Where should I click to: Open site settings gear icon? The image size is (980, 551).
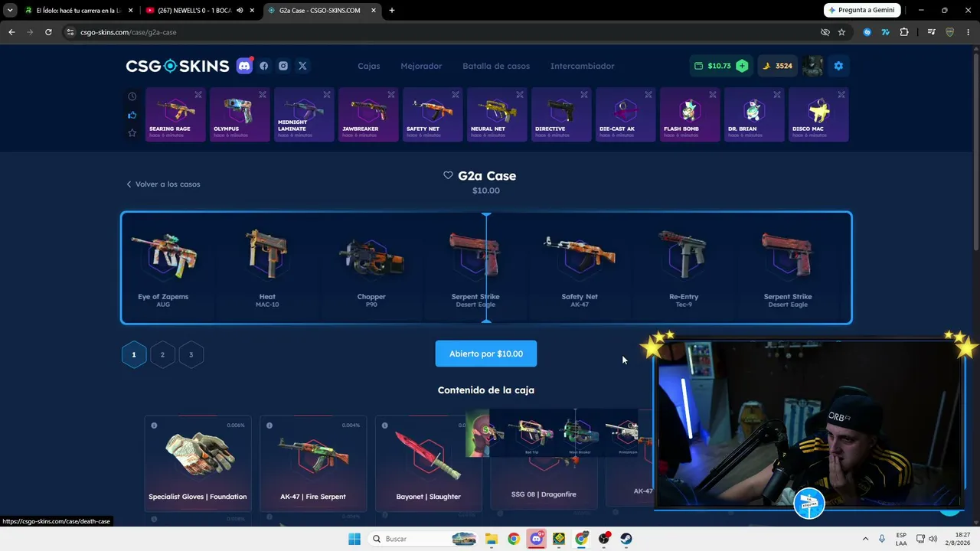(x=838, y=66)
